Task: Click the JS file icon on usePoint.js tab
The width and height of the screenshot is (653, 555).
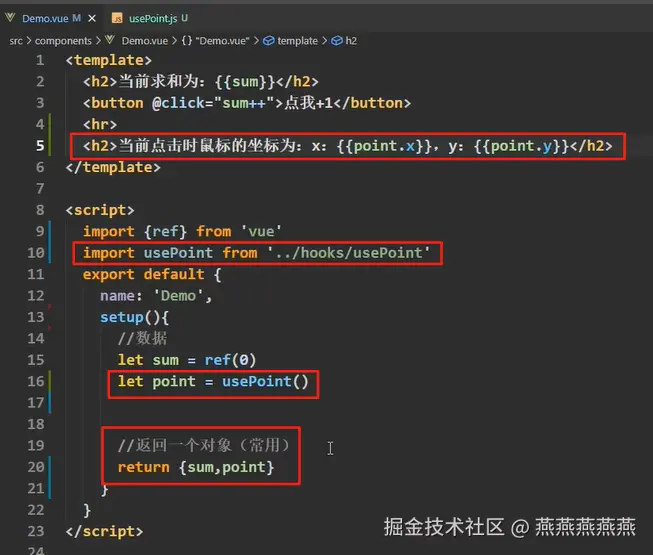Action: point(117,18)
